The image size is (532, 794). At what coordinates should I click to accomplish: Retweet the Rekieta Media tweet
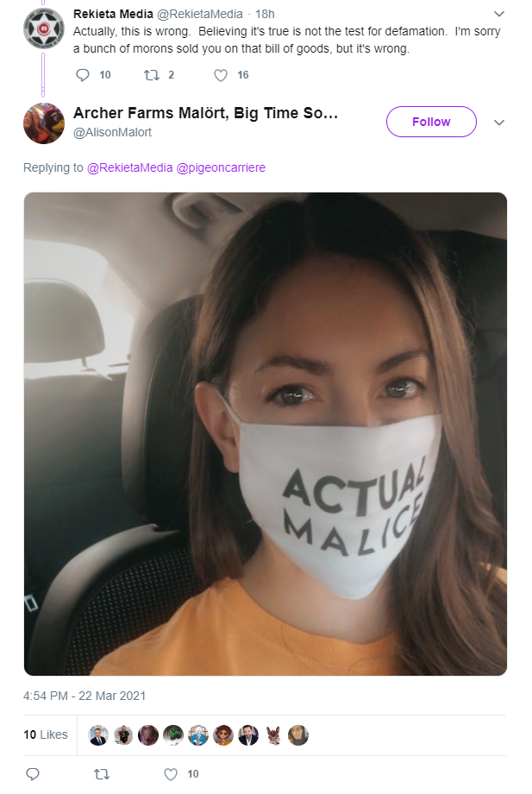[151, 75]
